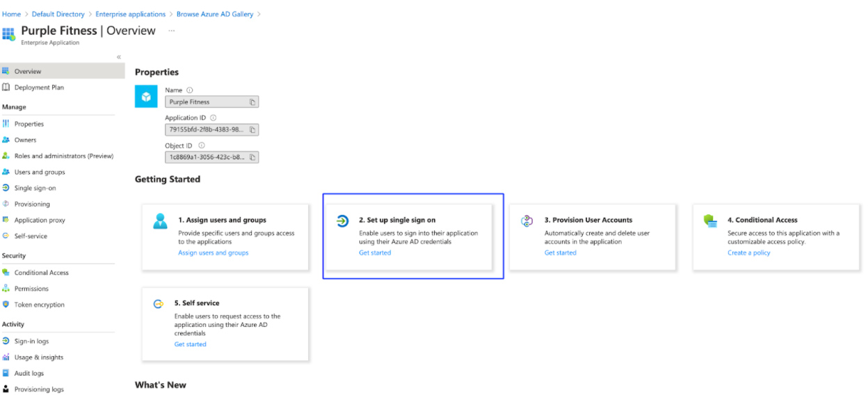This screenshot has width=868, height=402.
Task: Click the info icon beside Object ID
Action: pyautogui.click(x=201, y=145)
